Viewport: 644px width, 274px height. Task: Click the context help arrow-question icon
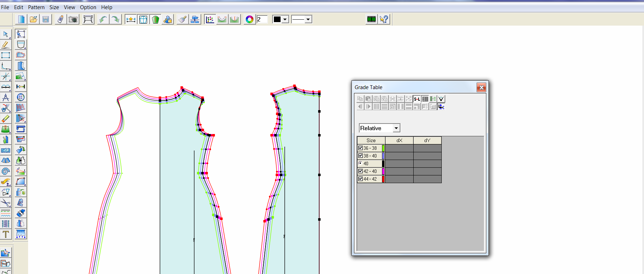click(x=384, y=19)
